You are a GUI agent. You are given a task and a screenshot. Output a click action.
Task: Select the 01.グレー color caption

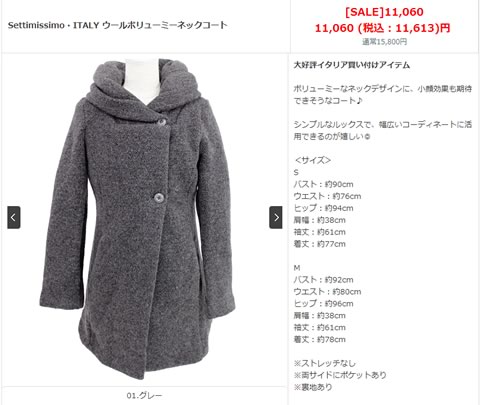point(144,396)
